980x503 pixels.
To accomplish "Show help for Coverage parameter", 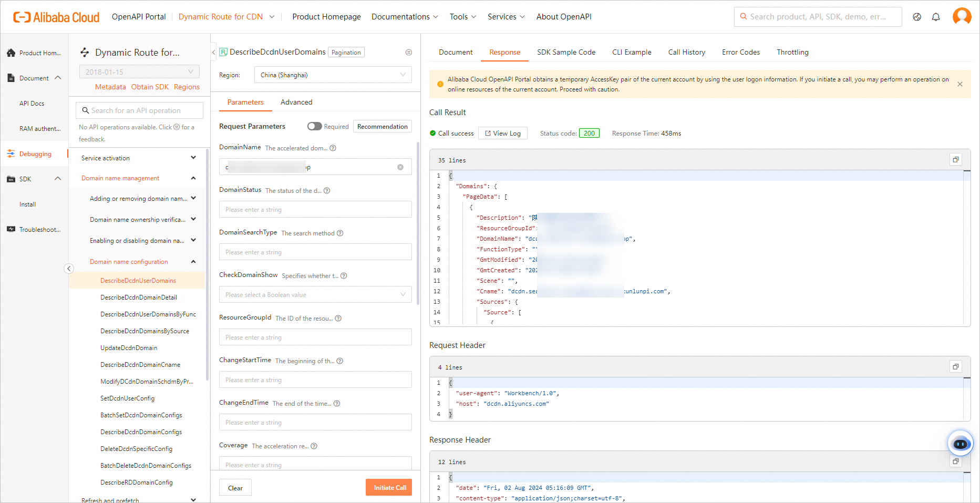I will pos(314,446).
